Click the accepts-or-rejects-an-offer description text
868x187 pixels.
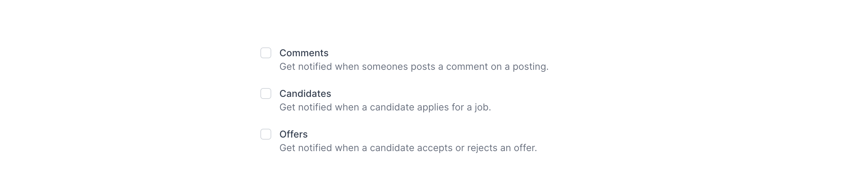pos(408,148)
